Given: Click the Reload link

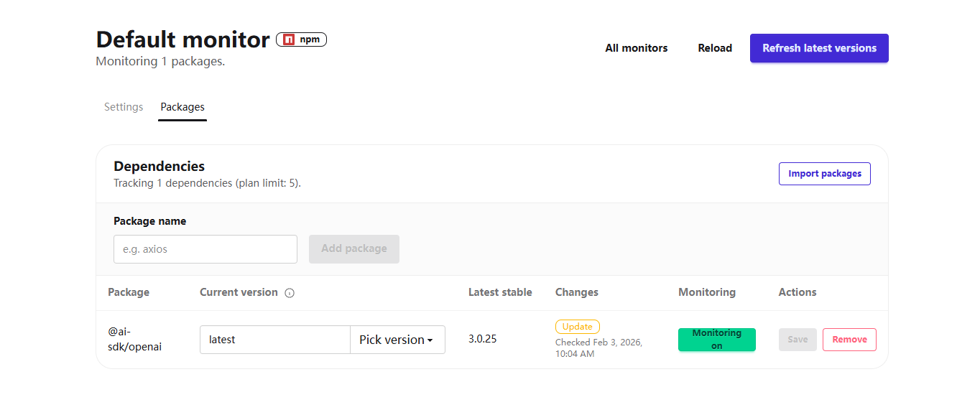Looking at the screenshot, I should coord(715,48).
